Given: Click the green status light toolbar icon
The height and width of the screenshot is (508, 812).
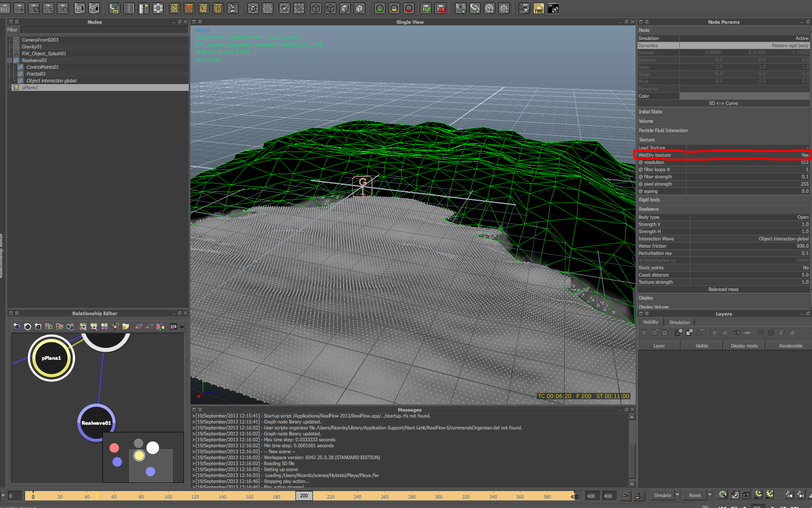Looking at the screenshot, I should tap(380, 8).
